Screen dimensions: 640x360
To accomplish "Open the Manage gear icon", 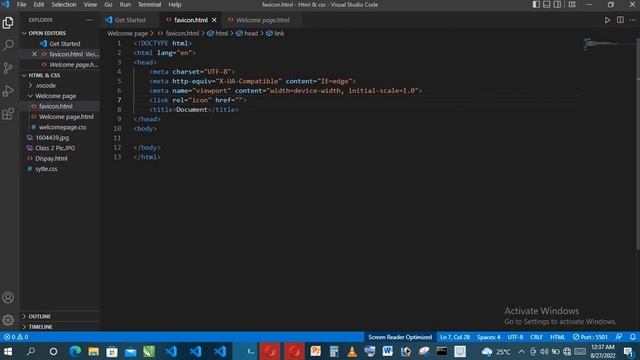I will tap(8, 320).
